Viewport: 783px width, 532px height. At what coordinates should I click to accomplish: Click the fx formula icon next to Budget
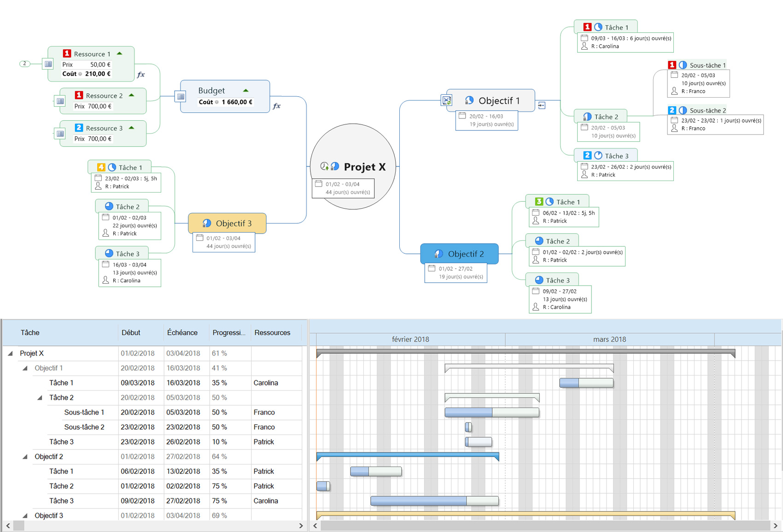point(277,105)
